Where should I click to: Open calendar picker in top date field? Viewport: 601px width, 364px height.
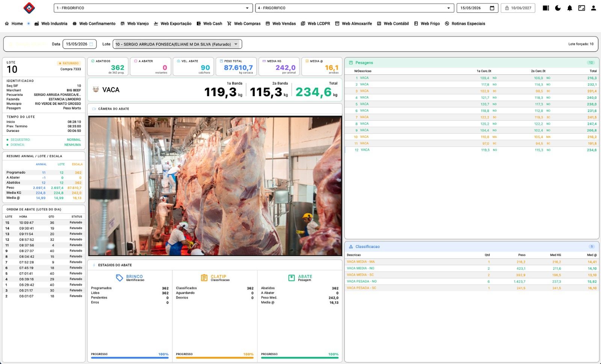[492, 8]
